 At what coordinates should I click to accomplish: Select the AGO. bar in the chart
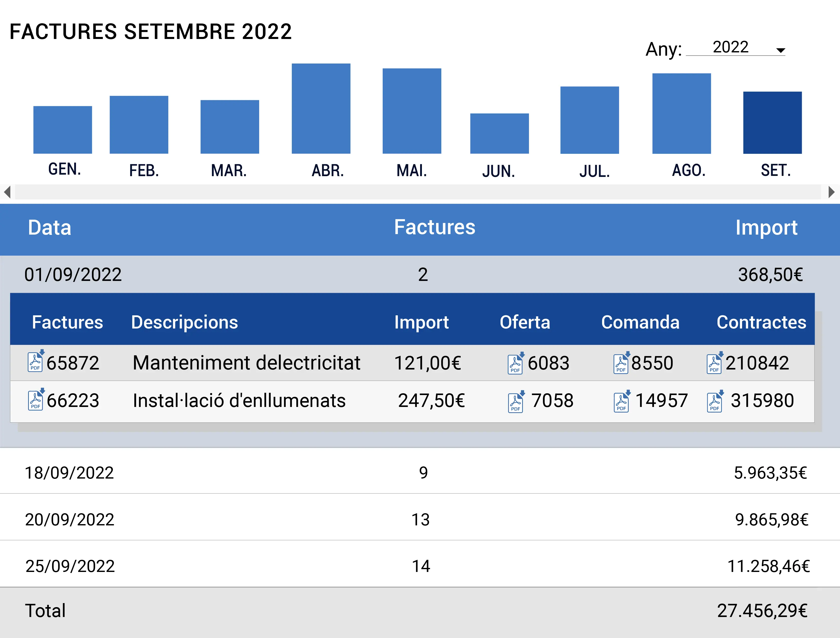[682, 114]
